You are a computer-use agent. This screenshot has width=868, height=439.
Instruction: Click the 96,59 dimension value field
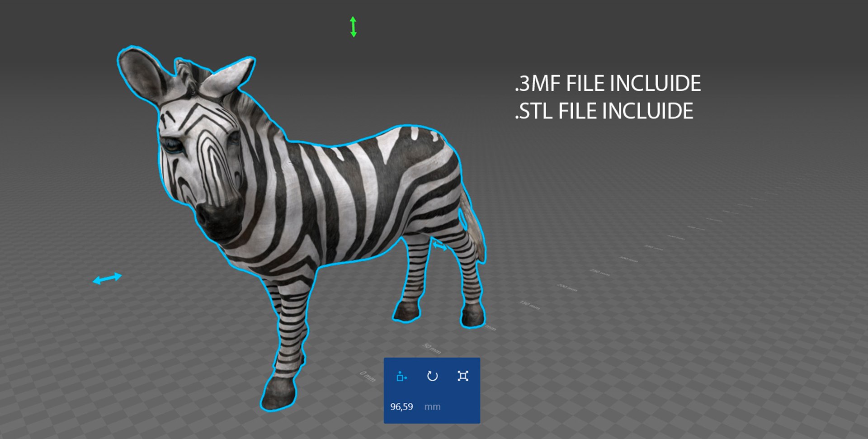coord(401,407)
